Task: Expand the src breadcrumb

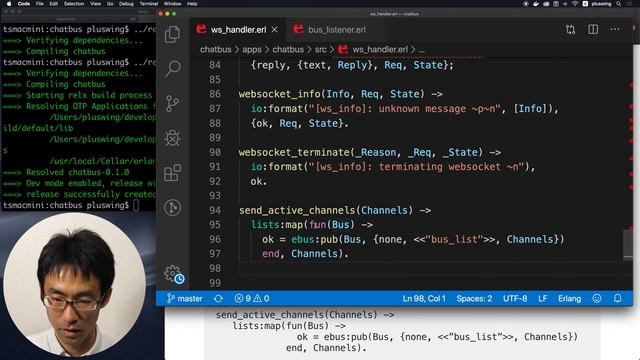Action: [x=320, y=49]
